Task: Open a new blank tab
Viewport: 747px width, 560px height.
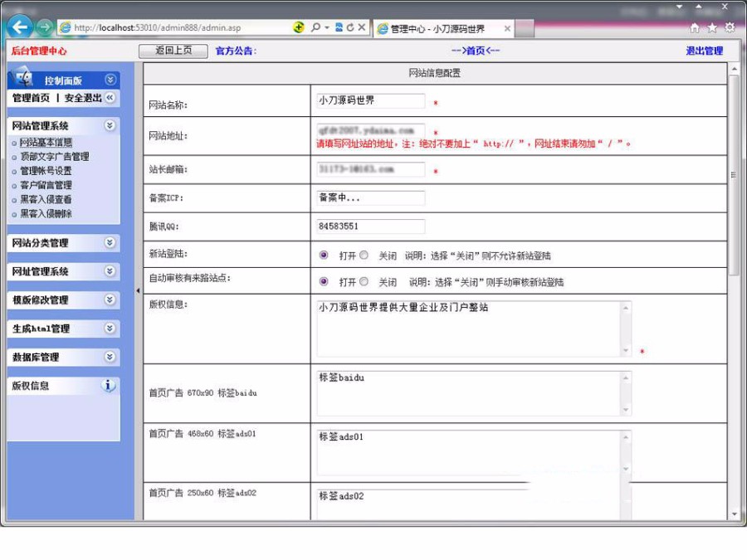Action: click(525, 28)
